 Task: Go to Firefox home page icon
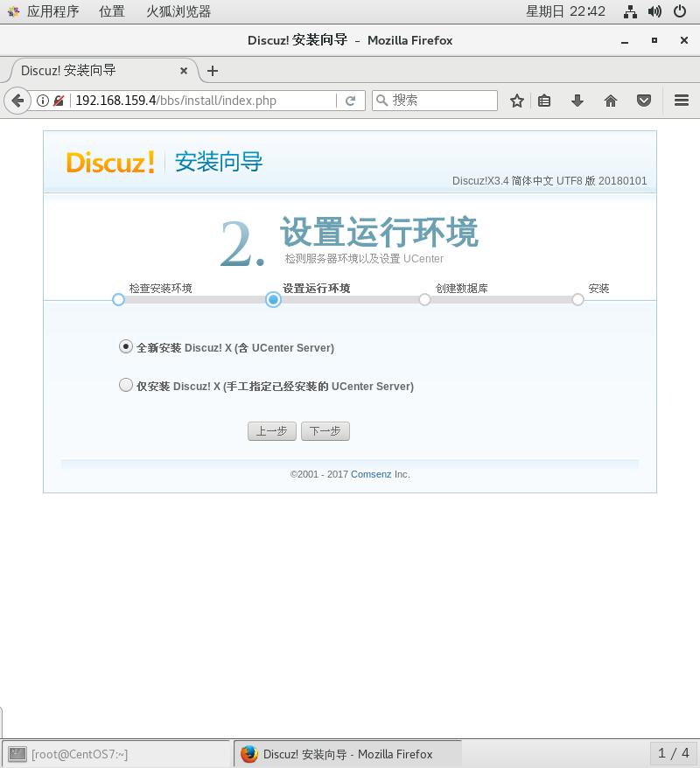coord(611,101)
